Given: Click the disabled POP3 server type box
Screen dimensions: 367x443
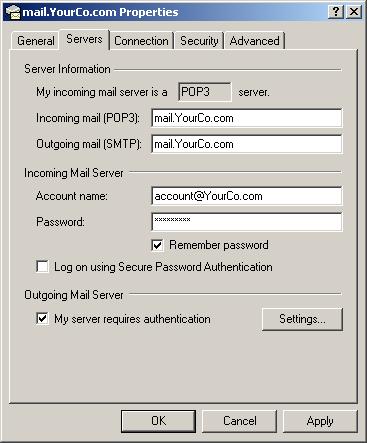Looking at the screenshot, I should pyautogui.click(x=205, y=92).
